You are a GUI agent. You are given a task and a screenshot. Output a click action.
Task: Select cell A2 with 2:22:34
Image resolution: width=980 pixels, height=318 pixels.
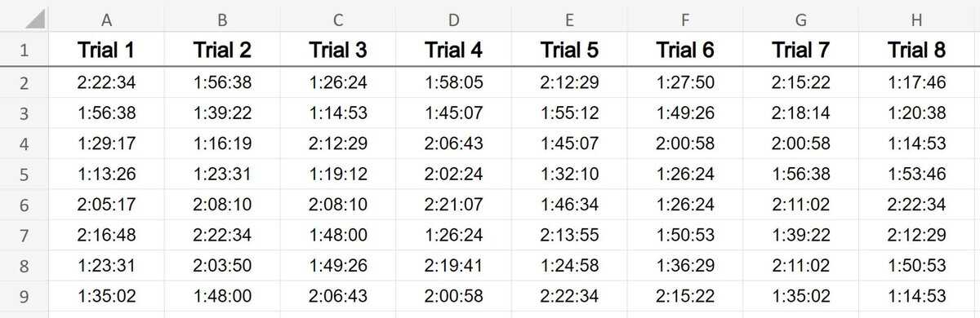pyautogui.click(x=106, y=83)
